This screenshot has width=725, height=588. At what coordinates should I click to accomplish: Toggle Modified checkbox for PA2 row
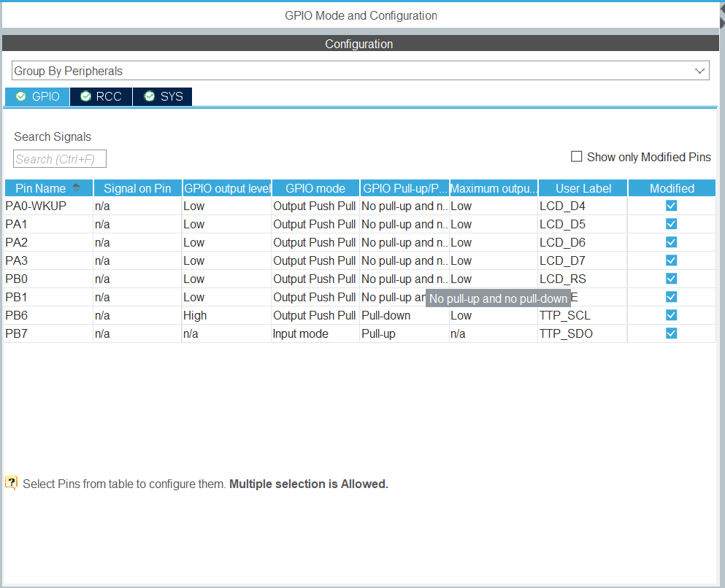pyautogui.click(x=672, y=242)
